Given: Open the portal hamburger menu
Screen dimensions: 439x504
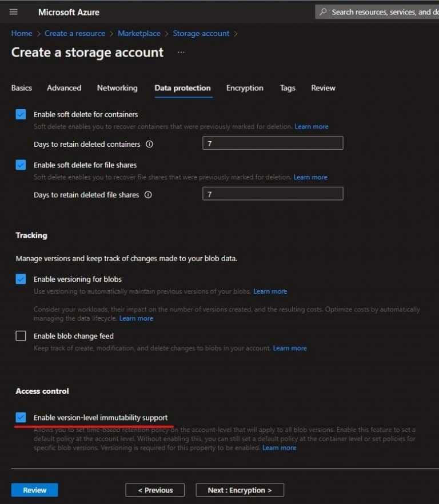Looking at the screenshot, I should 13,12.
